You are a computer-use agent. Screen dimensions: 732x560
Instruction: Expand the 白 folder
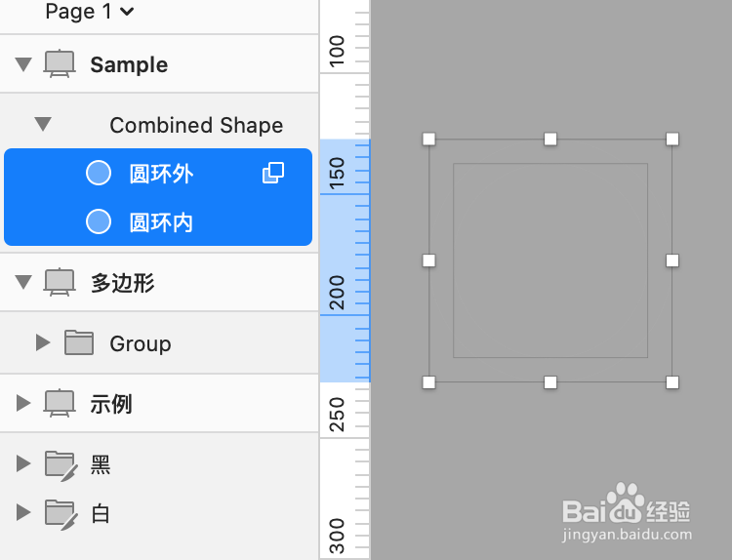pos(23,512)
